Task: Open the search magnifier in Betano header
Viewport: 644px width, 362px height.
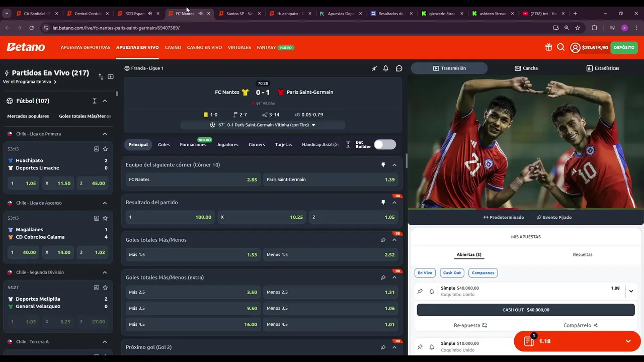Action: pyautogui.click(x=560, y=47)
